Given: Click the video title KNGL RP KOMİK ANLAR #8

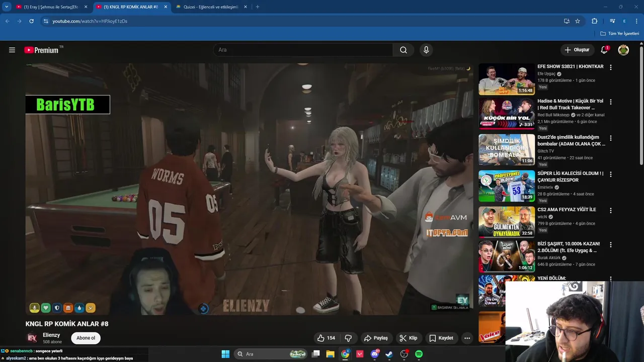Looking at the screenshot, I should click(x=67, y=324).
